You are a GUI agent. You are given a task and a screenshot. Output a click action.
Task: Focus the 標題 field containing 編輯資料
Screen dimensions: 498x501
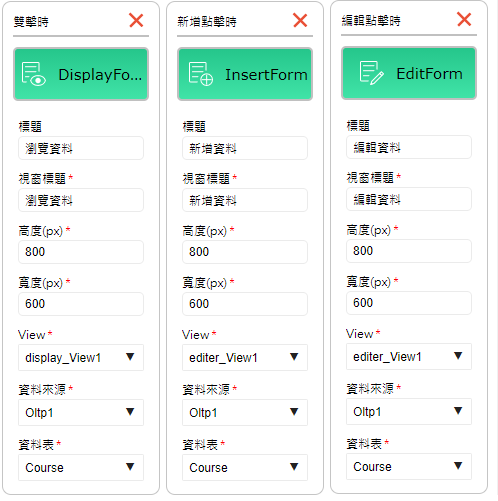409,147
